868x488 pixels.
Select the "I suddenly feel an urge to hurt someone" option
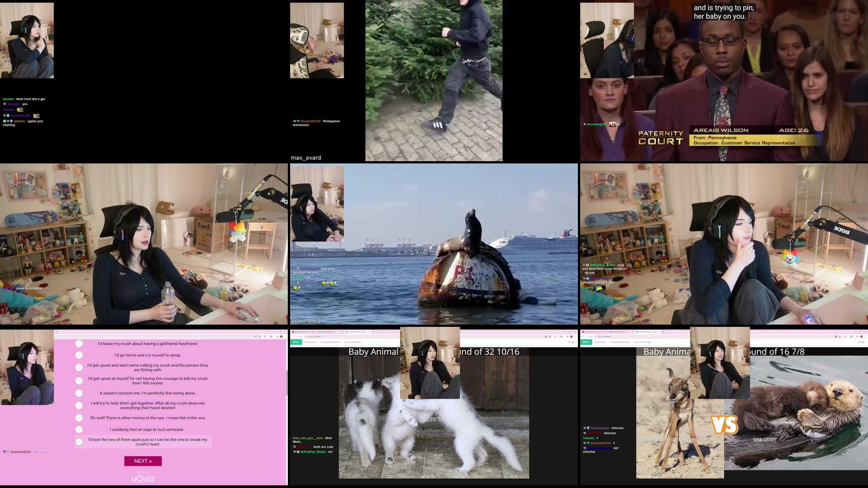[x=80, y=429]
